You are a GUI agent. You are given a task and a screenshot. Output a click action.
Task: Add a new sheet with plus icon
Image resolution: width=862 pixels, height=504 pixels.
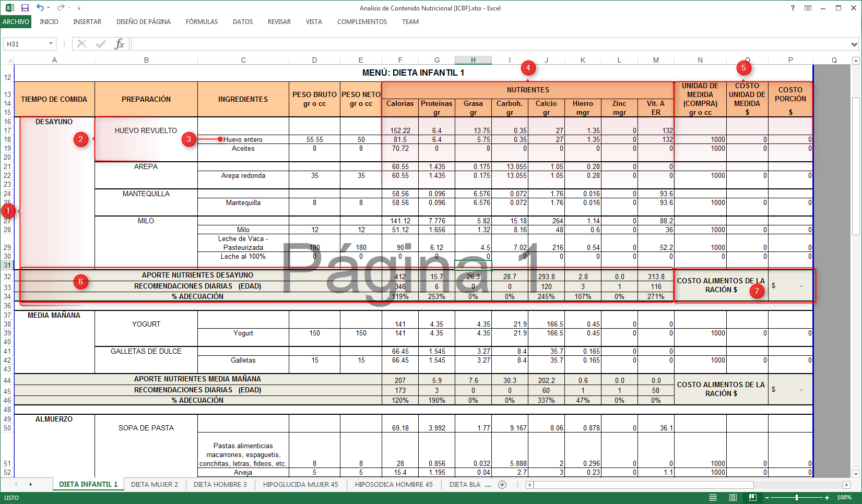click(502, 484)
